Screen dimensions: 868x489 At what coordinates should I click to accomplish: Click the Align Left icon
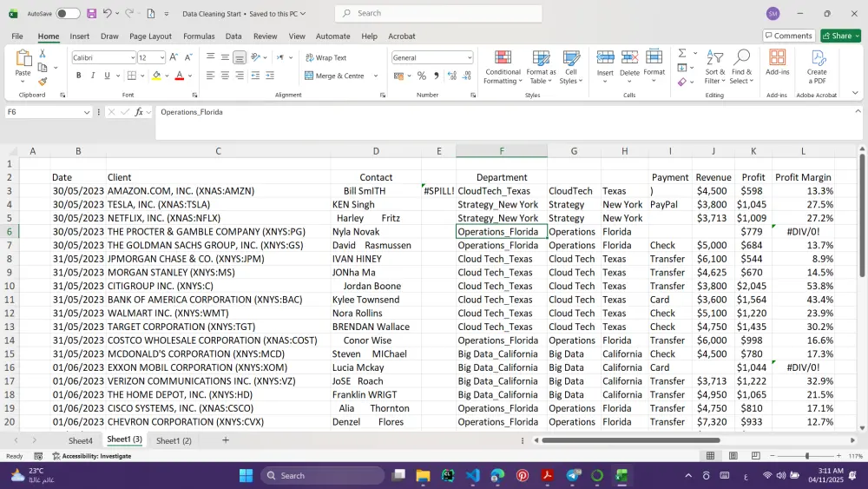click(210, 76)
